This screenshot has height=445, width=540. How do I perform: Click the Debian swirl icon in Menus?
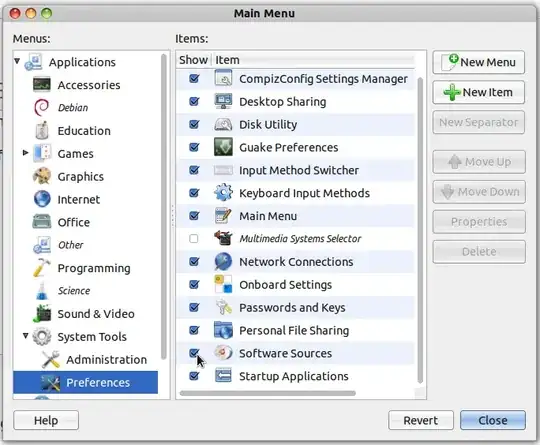(x=42, y=107)
